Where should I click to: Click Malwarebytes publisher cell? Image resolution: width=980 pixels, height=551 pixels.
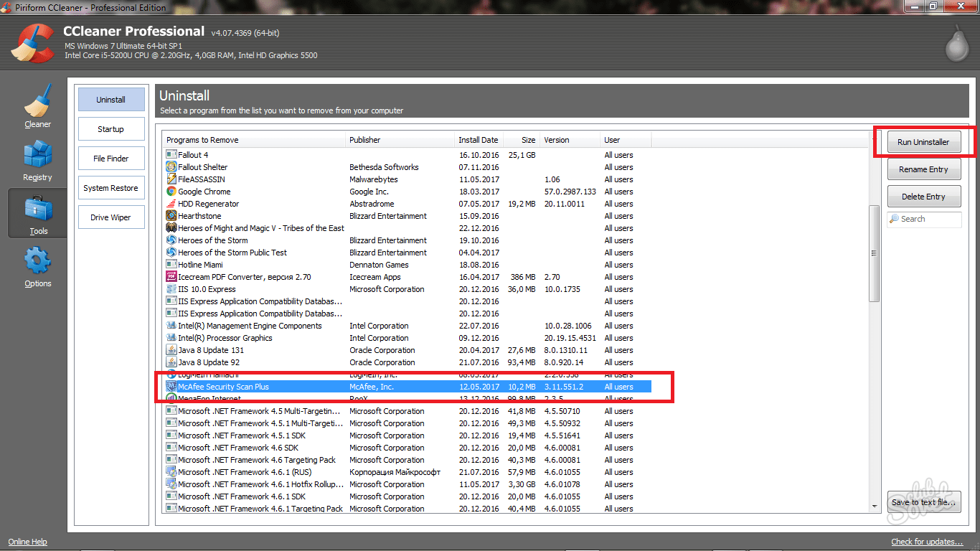point(373,179)
